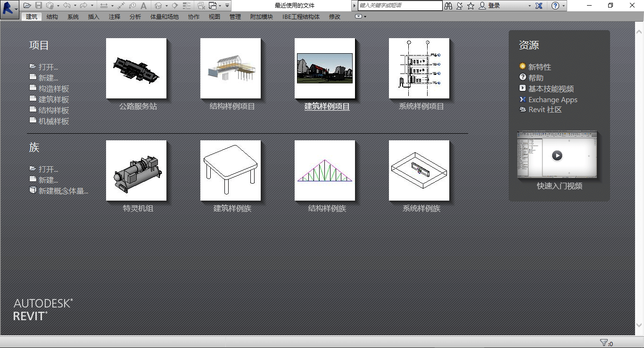
Task: Open the 建筑样例项目 thumbnail
Action: (325, 68)
